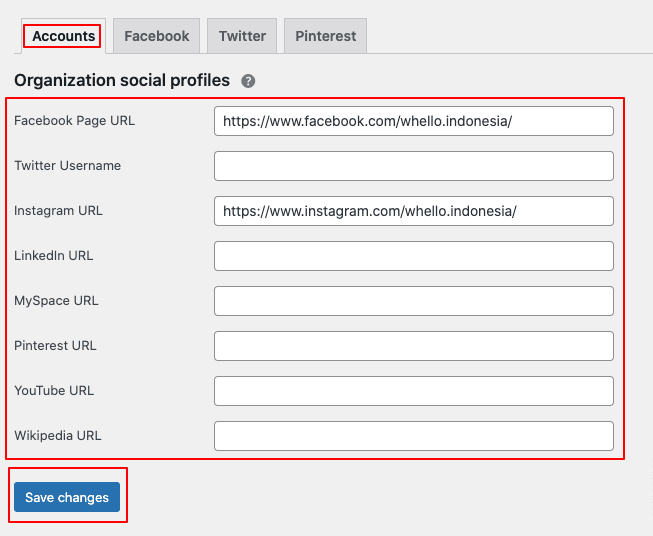The width and height of the screenshot is (653, 536).
Task: Click the Organization social profiles heading
Action: tap(121, 80)
